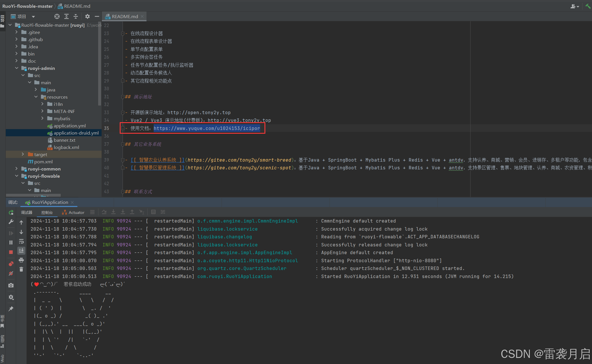This screenshot has height=364, width=592.
Task: Open the 项目 view dropdown
Action: coord(33,16)
